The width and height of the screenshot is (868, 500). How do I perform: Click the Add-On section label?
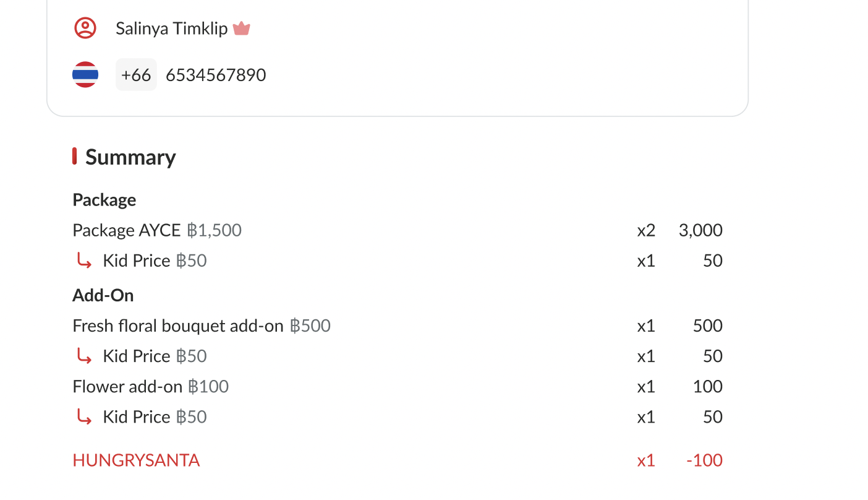(x=103, y=295)
